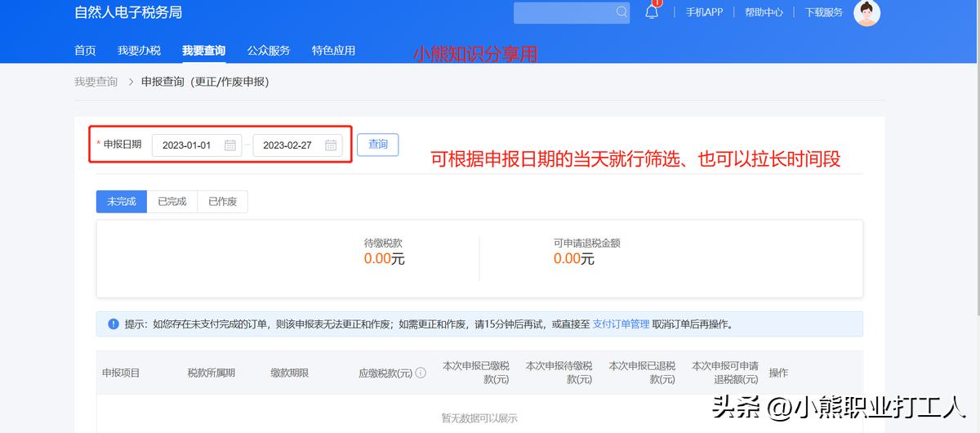The image size is (980, 433).
Task: Click 本次申报可申请退税额(元) column header
Action: point(725,373)
